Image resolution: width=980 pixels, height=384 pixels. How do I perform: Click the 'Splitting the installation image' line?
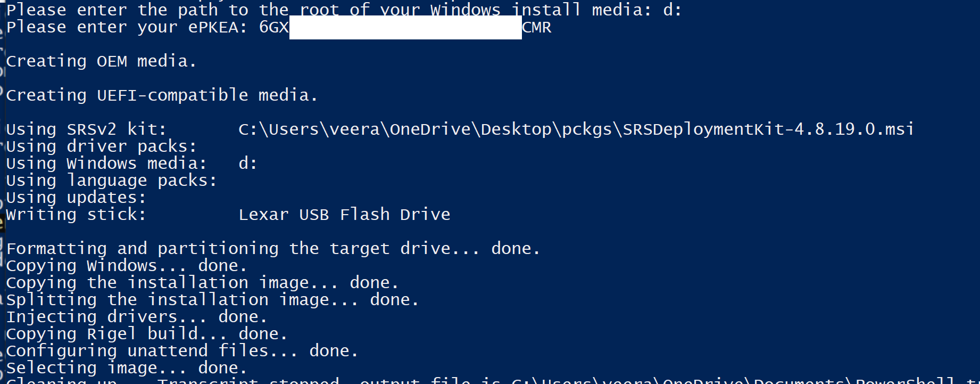tap(212, 300)
